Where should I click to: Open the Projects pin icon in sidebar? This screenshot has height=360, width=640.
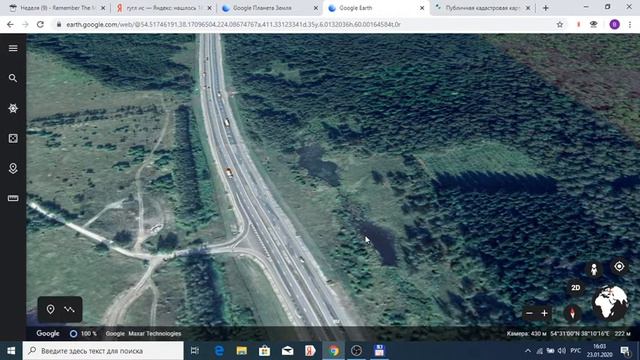(13, 168)
